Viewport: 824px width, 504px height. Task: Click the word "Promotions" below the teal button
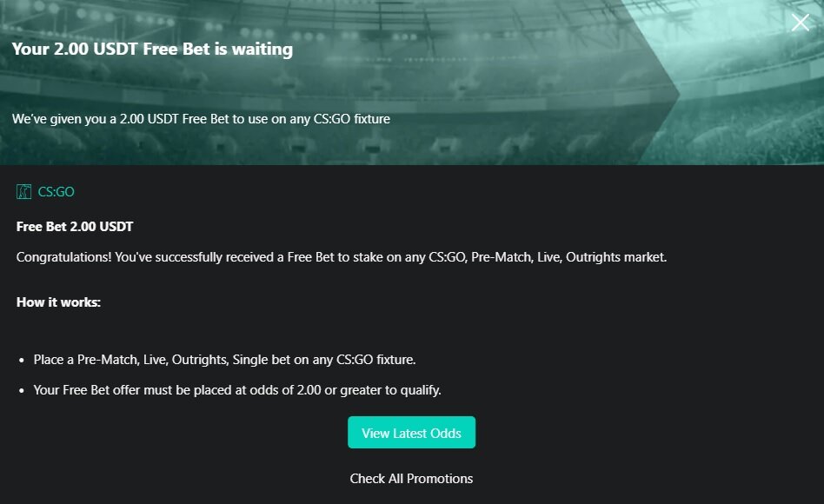438,479
